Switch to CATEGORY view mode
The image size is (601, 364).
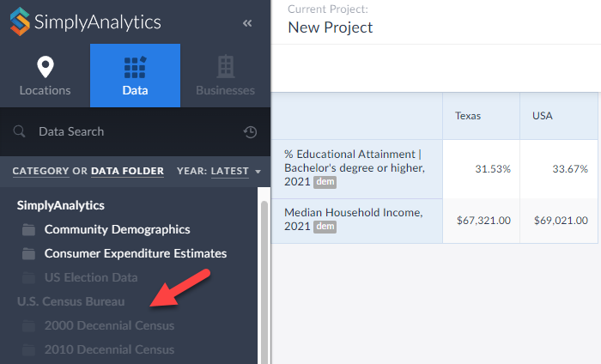40,171
